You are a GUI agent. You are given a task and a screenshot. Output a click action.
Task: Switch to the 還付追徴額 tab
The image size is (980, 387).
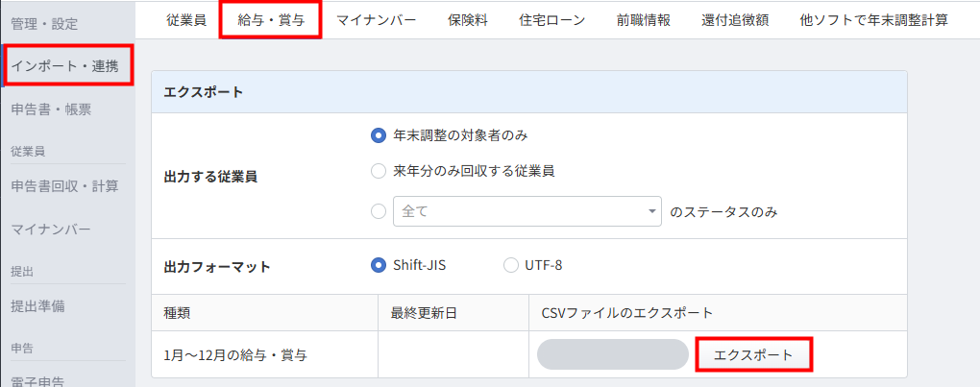click(x=735, y=19)
